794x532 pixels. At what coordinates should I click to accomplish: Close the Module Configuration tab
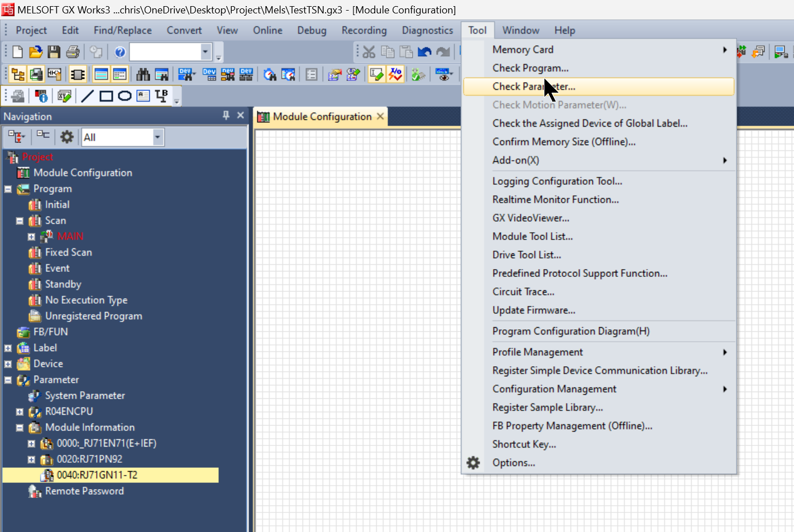coord(380,116)
